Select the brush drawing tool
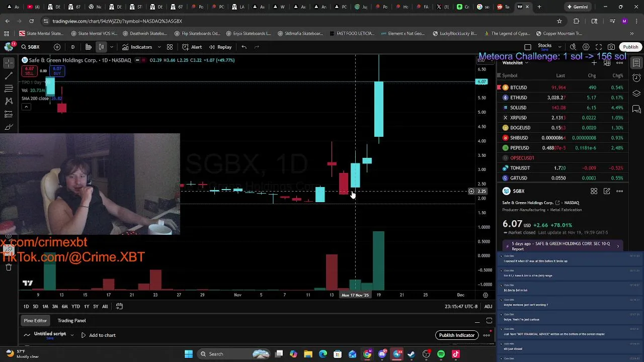 [x=9, y=127]
